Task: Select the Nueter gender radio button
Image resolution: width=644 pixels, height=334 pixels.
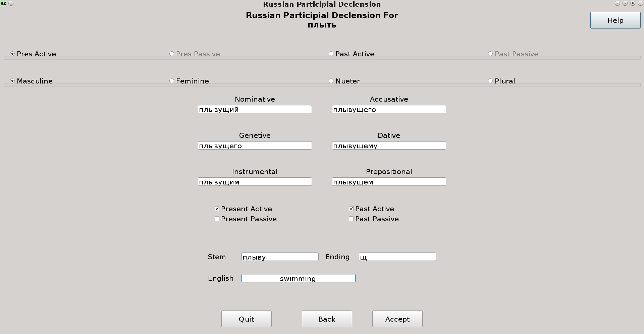Action: [331, 81]
